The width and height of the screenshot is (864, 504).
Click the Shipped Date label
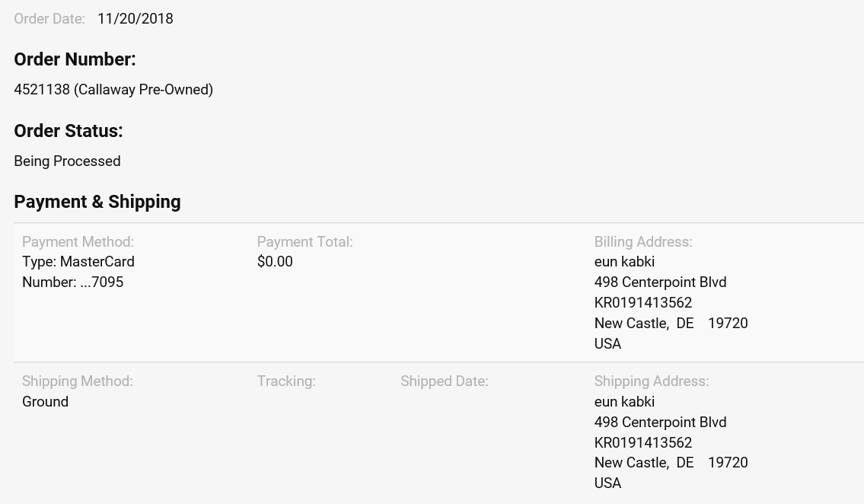(445, 381)
